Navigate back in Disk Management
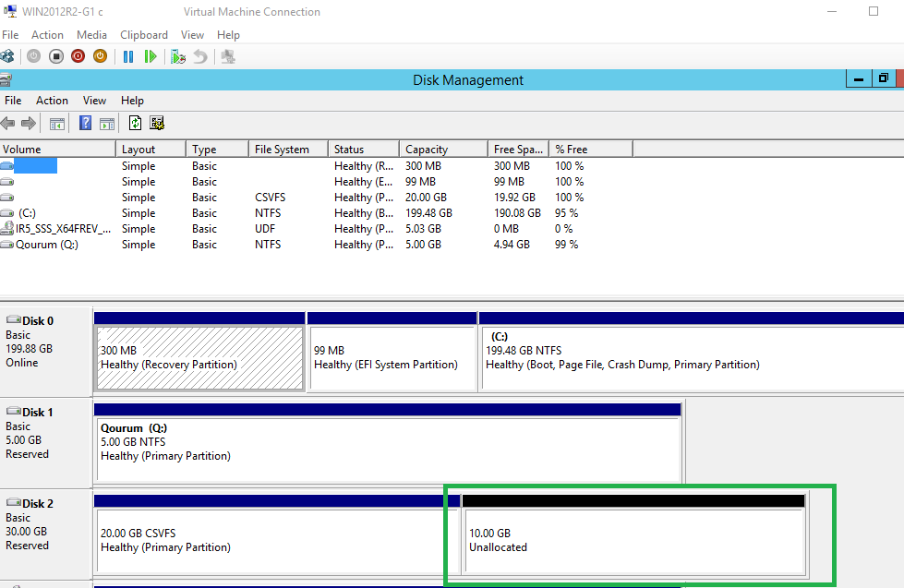Image resolution: width=904 pixels, height=588 pixels. coord(8,123)
